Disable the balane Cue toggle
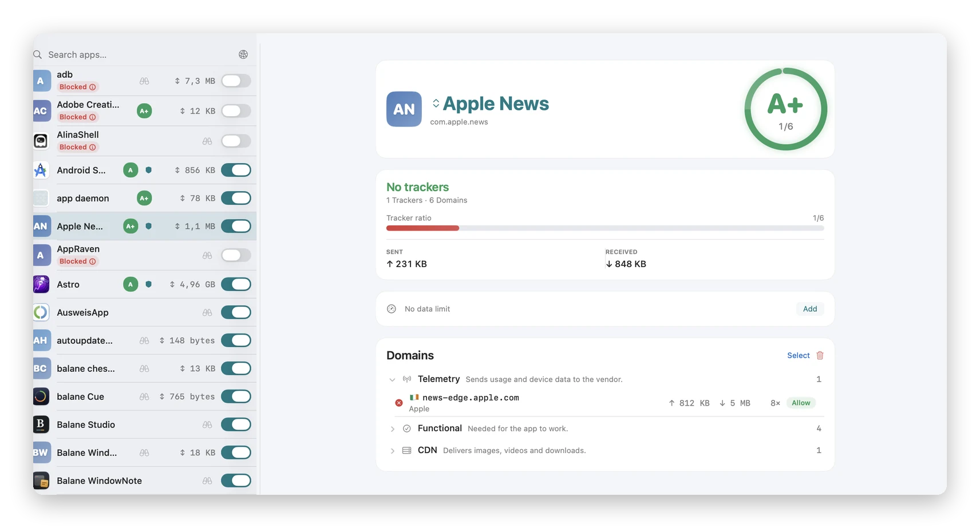This screenshot has width=980, height=528. pos(236,396)
